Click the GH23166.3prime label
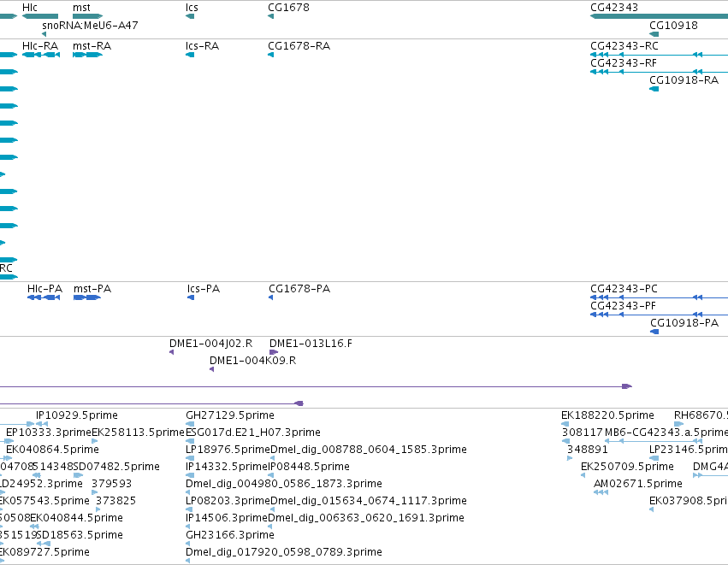This screenshot has width=728, height=565. coord(230,535)
